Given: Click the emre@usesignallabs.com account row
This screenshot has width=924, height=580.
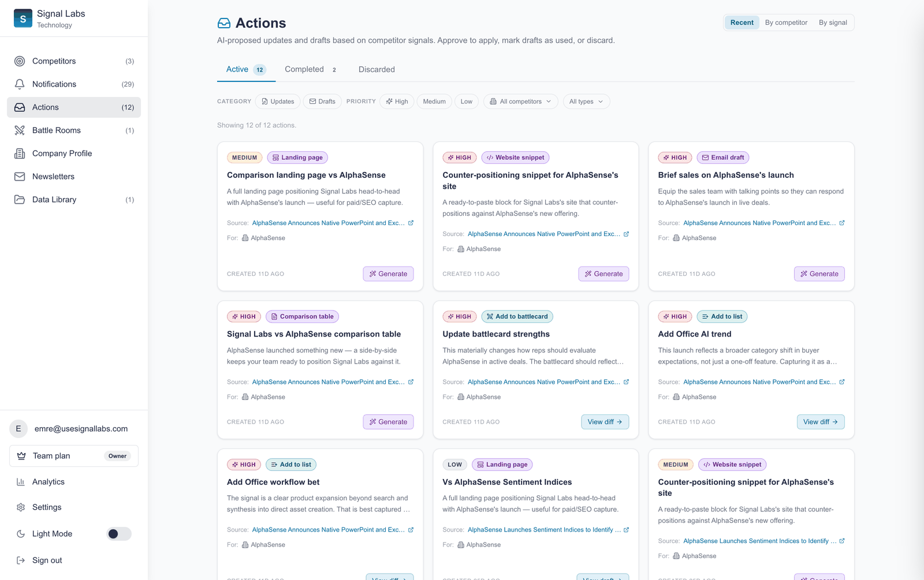Looking at the screenshot, I should click(x=74, y=429).
